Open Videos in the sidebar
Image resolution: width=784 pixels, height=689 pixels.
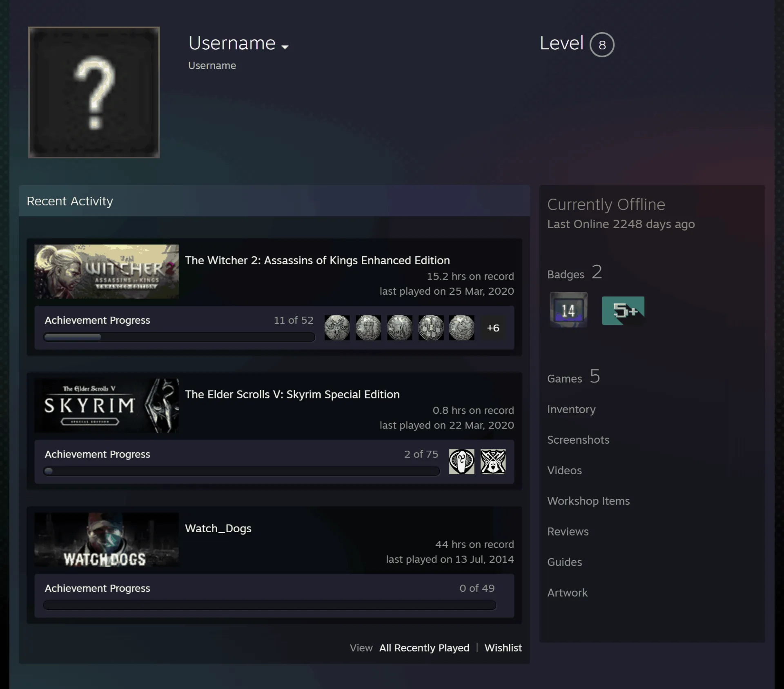point(564,471)
